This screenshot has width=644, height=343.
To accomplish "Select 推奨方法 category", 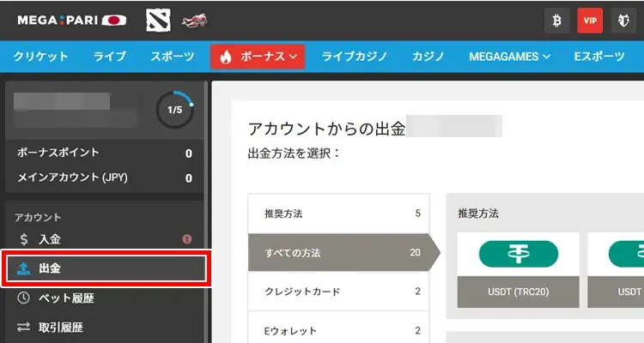I will 339,214.
